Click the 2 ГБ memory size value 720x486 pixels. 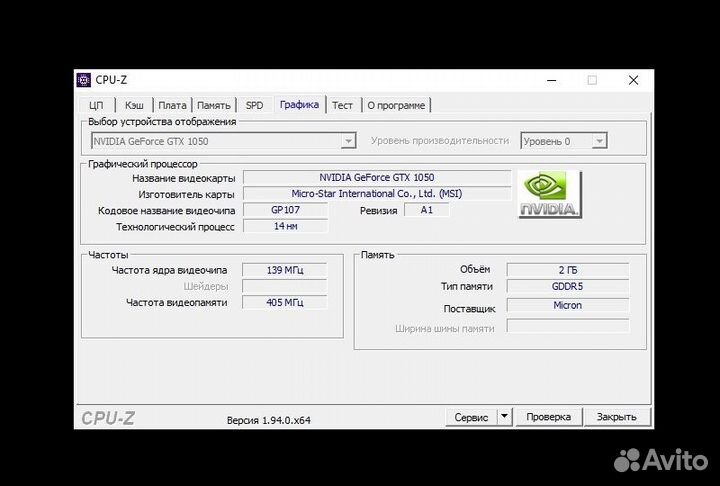[568, 270]
